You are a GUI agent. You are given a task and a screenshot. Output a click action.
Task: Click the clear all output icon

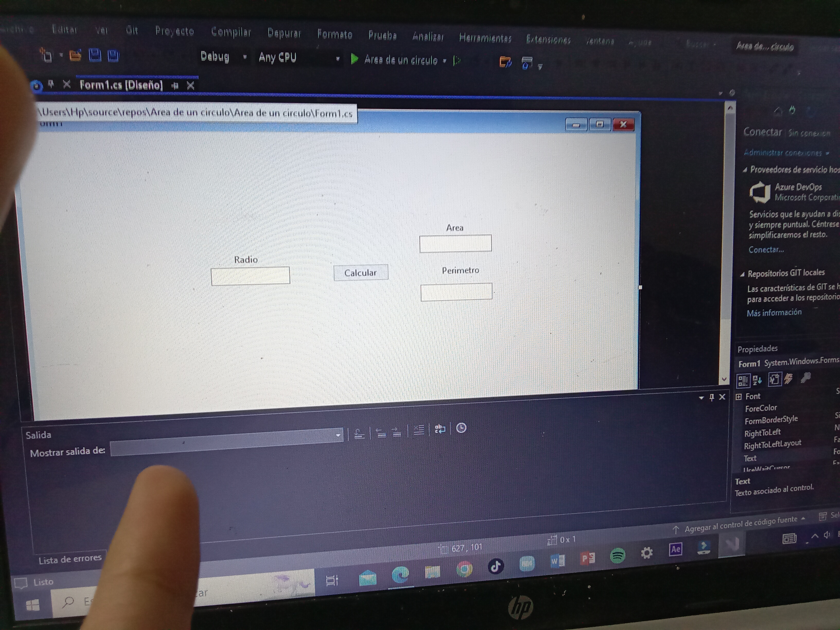pos(418,430)
